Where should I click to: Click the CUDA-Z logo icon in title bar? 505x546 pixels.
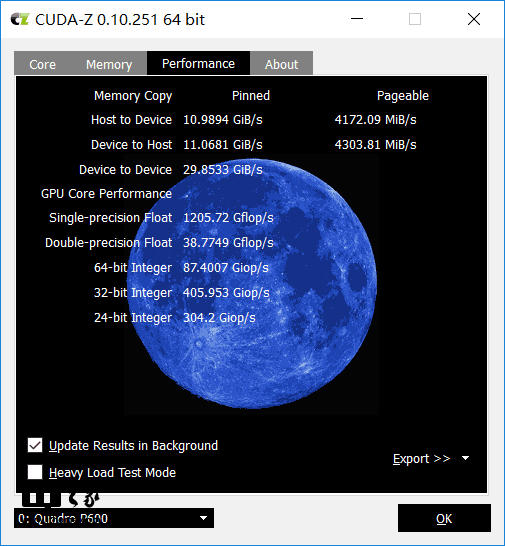pyautogui.click(x=19, y=20)
